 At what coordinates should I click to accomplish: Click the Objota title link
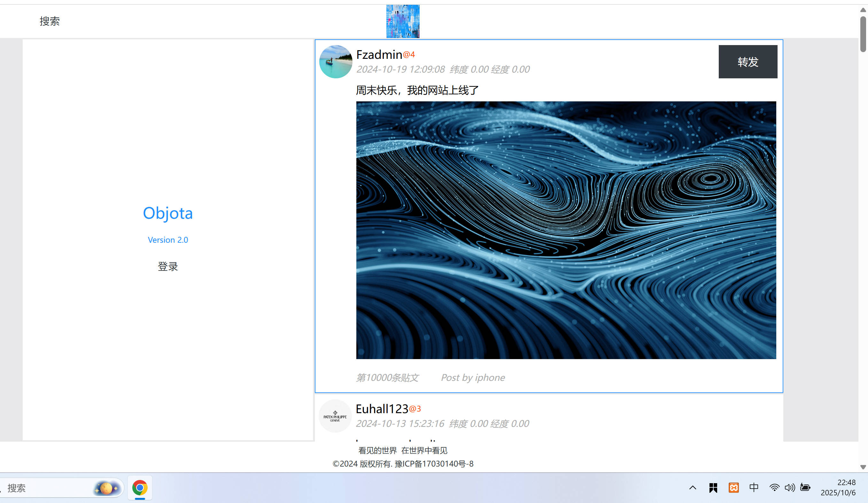click(x=168, y=213)
